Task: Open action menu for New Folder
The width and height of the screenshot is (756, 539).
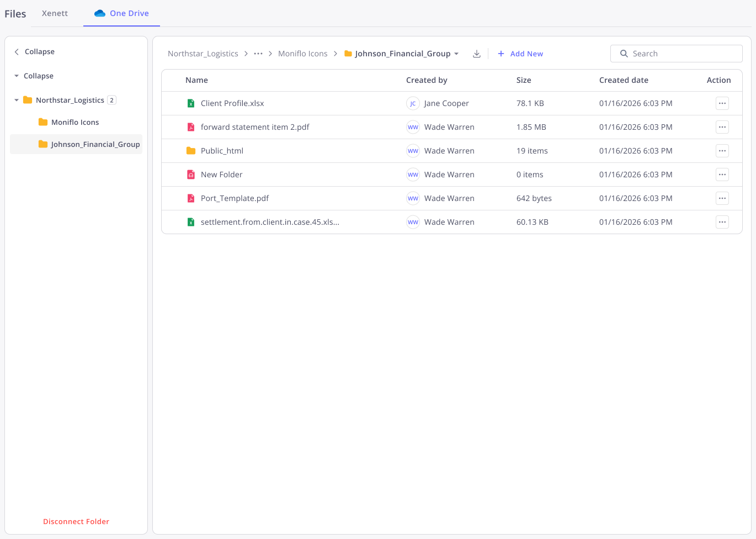Action: pos(722,175)
